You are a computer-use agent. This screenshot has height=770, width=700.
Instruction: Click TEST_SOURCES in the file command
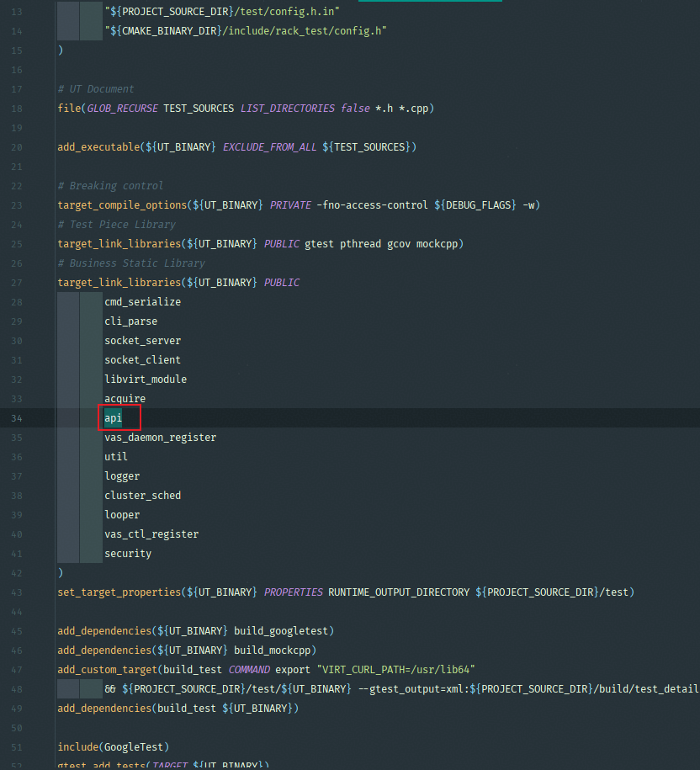[199, 109]
